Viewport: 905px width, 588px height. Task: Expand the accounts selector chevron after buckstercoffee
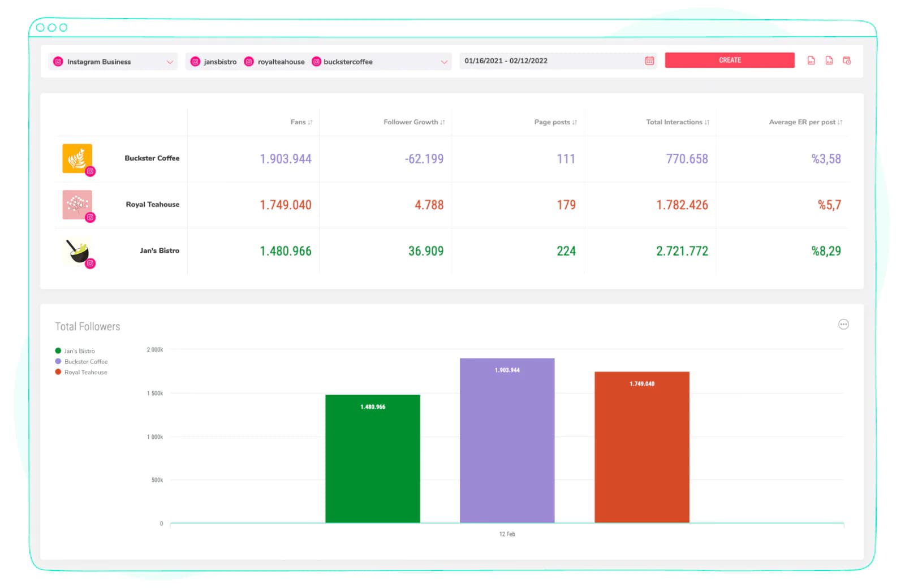click(x=444, y=62)
